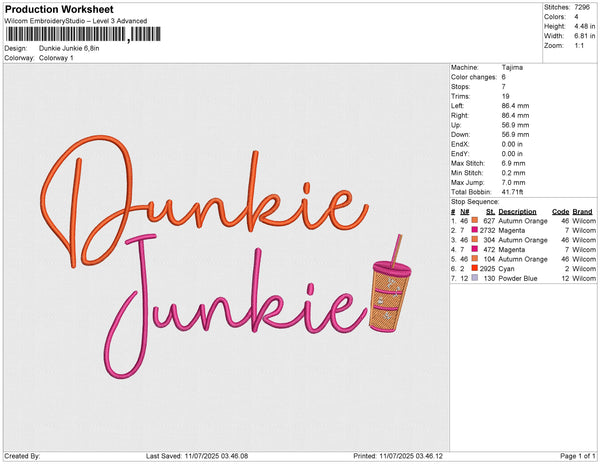Click the 'Created By:' footer label
This screenshot has height=464, width=600.
22,456
